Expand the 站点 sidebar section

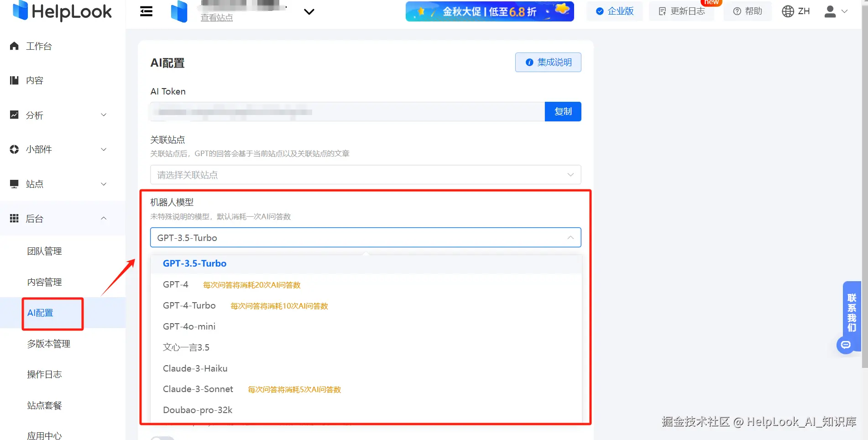[63, 184]
